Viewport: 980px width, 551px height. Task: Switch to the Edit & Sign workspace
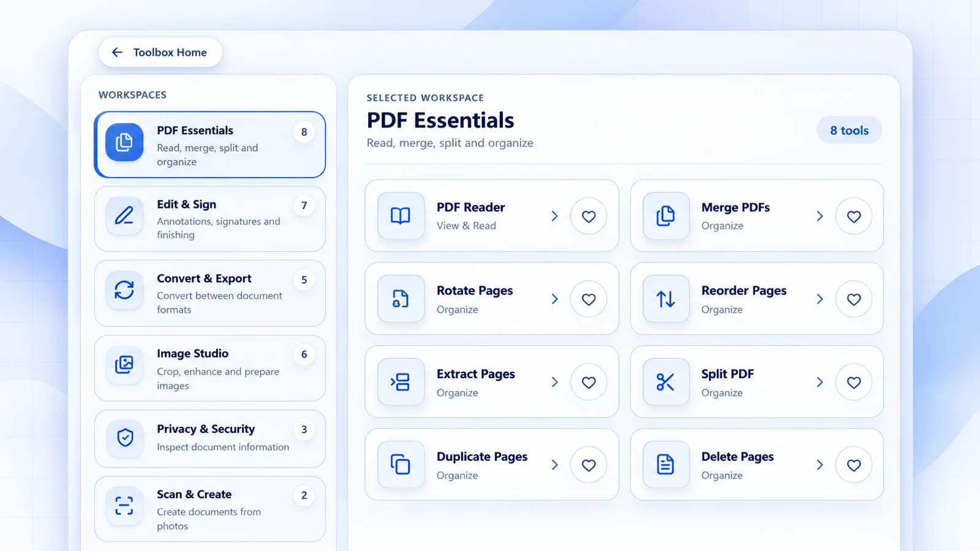(x=210, y=219)
